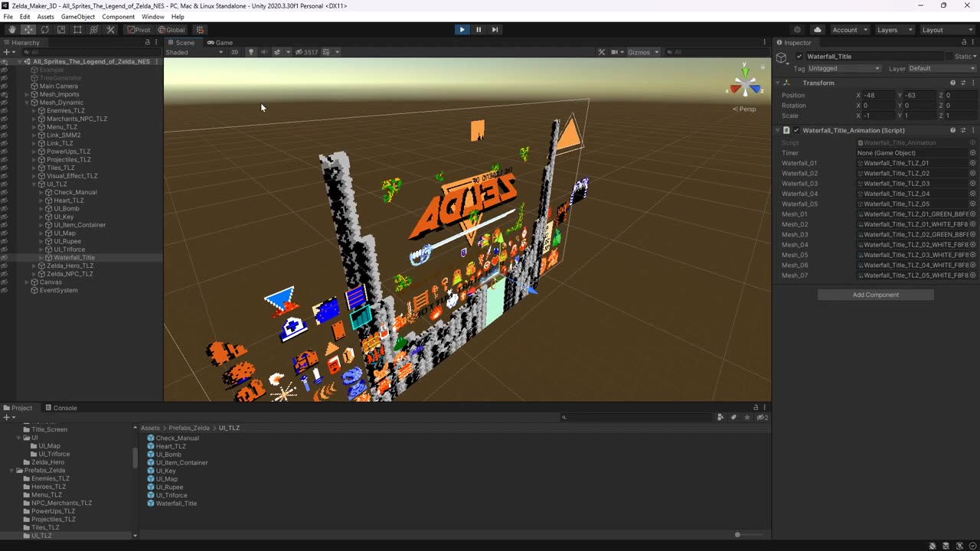Open the Waterfall_Title_Animation script help icon
980x551 pixels.
[x=953, y=130]
